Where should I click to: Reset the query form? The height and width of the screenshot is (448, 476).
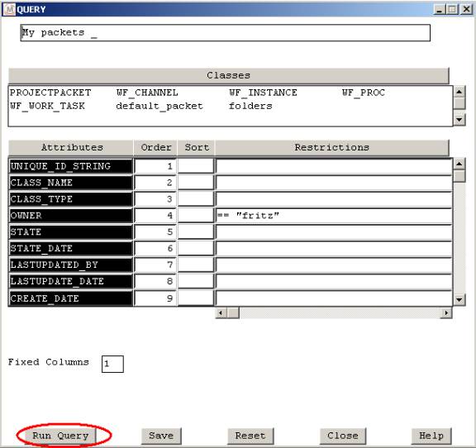(250, 436)
